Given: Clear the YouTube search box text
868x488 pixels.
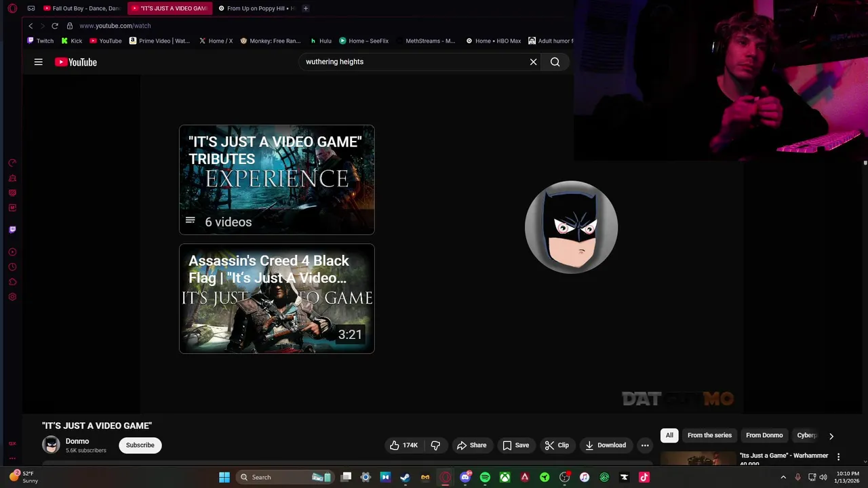Looking at the screenshot, I should (533, 62).
